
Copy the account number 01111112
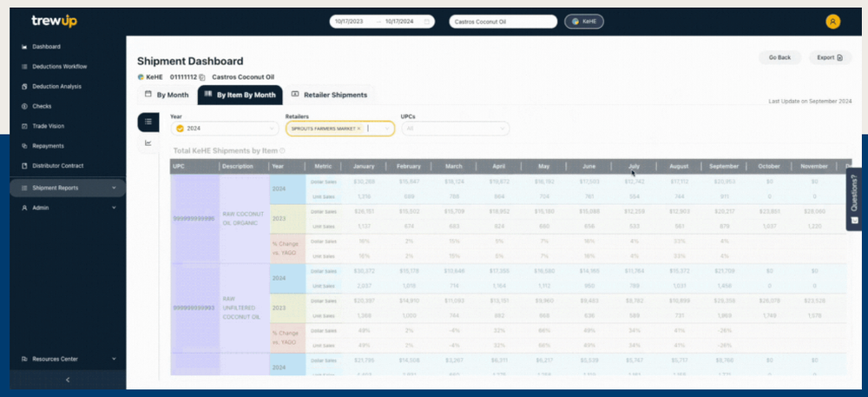(x=202, y=77)
